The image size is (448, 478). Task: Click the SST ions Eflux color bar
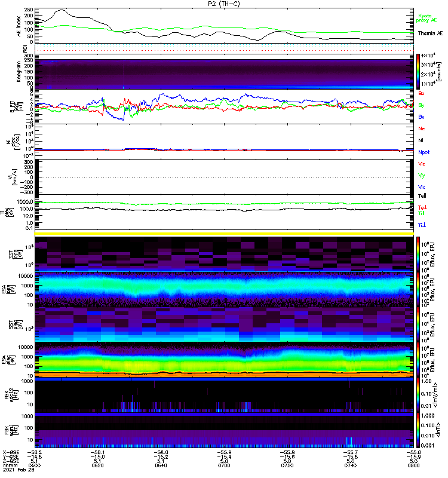(418, 253)
